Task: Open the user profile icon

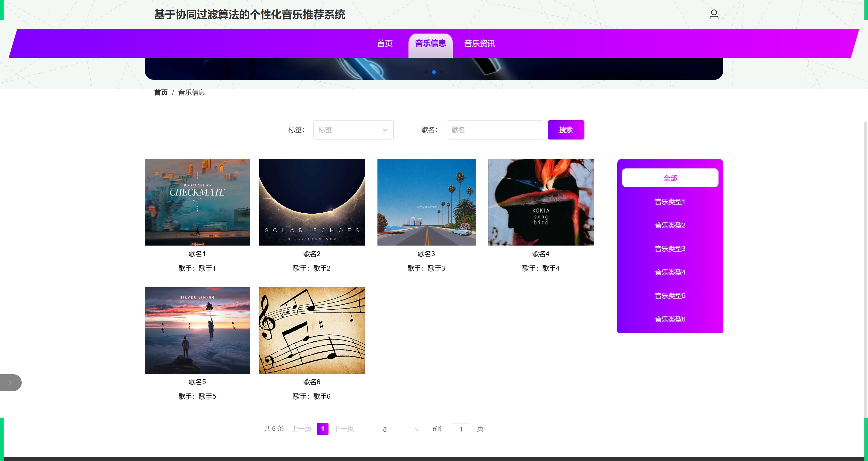Action: click(714, 14)
